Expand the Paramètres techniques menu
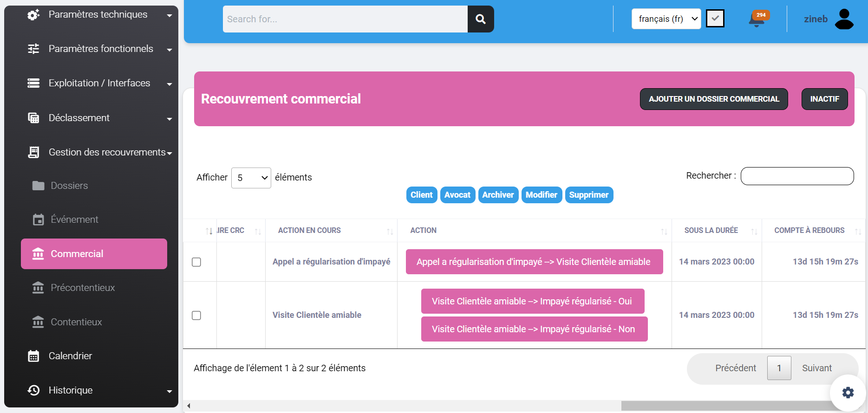The height and width of the screenshot is (413, 868). (x=98, y=15)
